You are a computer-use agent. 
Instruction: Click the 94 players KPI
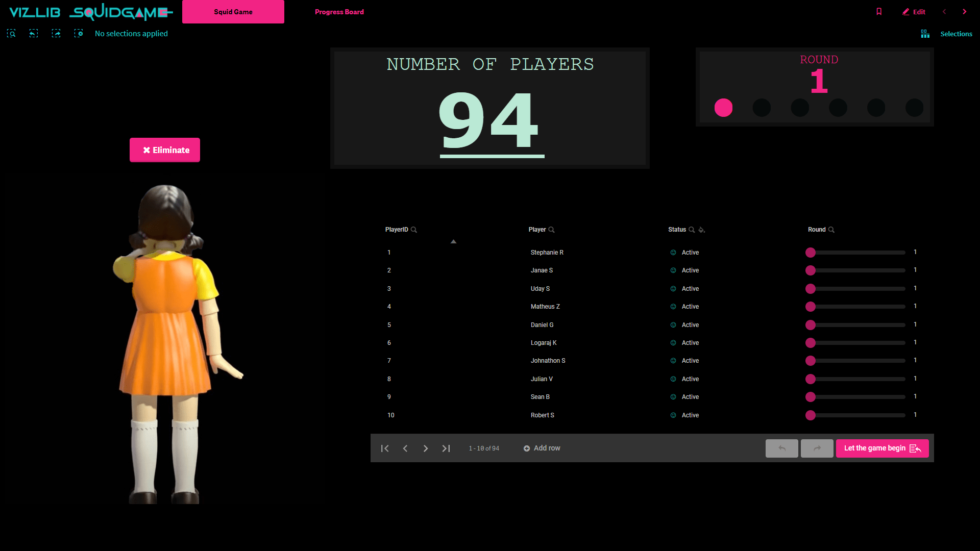click(x=490, y=121)
